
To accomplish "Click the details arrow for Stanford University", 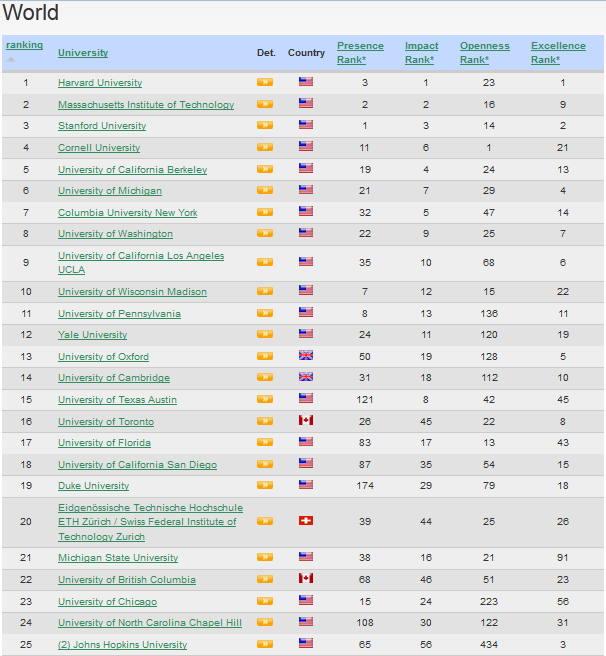I will click(265, 125).
